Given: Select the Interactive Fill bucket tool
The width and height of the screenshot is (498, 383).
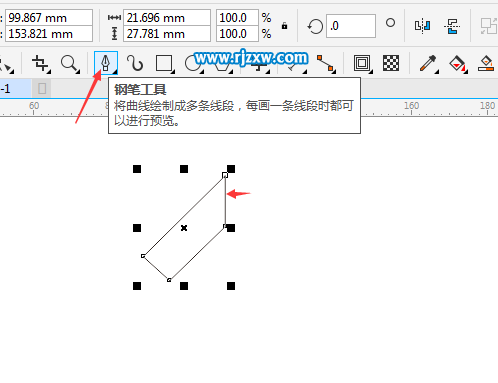Looking at the screenshot, I should tap(457, 63).
